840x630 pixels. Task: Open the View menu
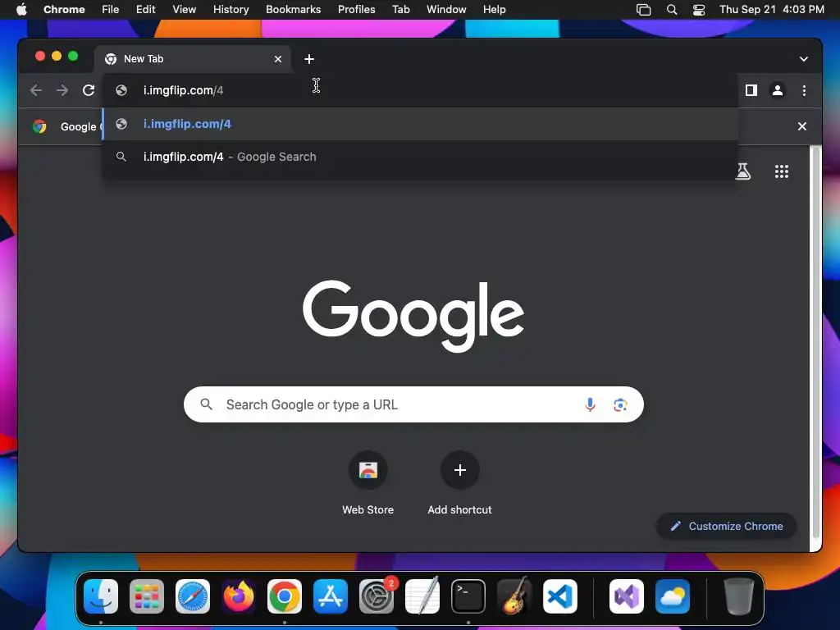coord(184,9)
